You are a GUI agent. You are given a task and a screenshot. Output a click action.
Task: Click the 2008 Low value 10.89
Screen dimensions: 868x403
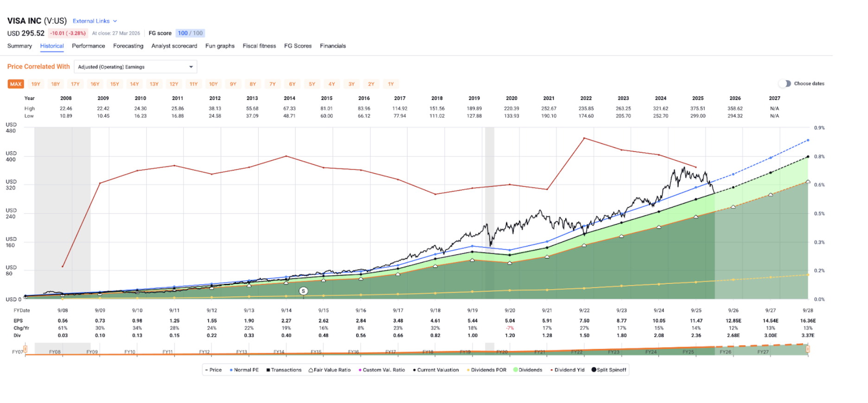(x=66, y=116)
